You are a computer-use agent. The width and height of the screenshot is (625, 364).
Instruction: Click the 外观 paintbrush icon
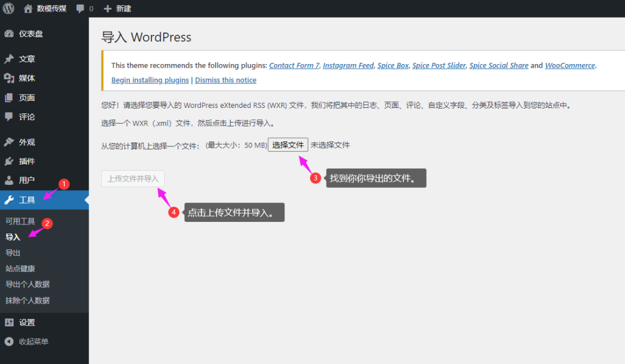tap(9, 142)
